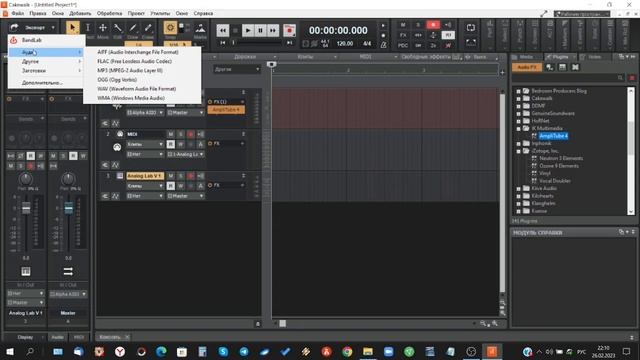Collapse the iZotope, Inc. folder
Viewport: 640px width, 360px height.
point(519,151)
